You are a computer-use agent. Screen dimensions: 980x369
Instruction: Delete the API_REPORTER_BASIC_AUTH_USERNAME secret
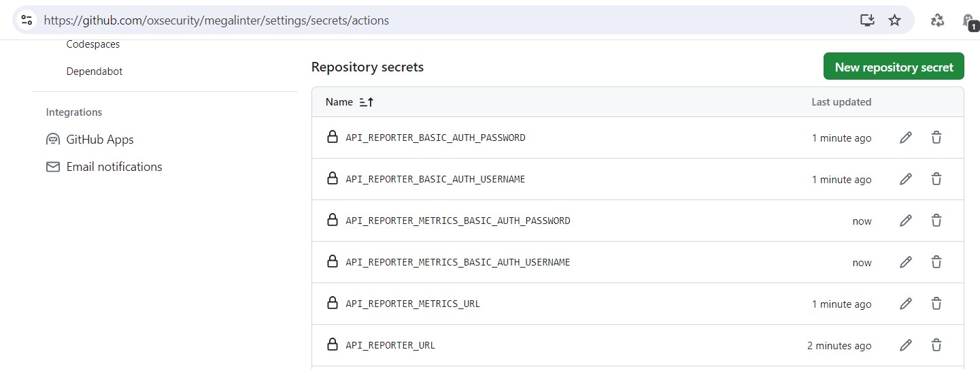[x=936, y=179]
